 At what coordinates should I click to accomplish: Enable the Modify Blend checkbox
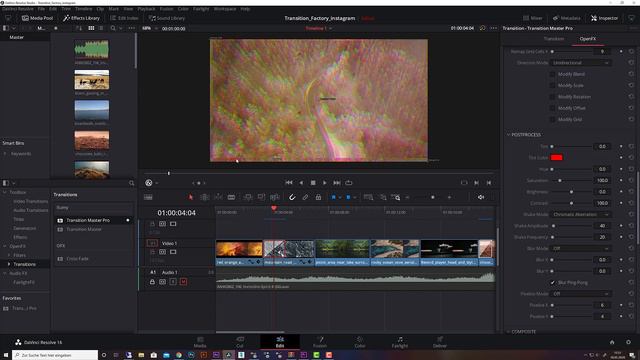[x=552, y=74]
